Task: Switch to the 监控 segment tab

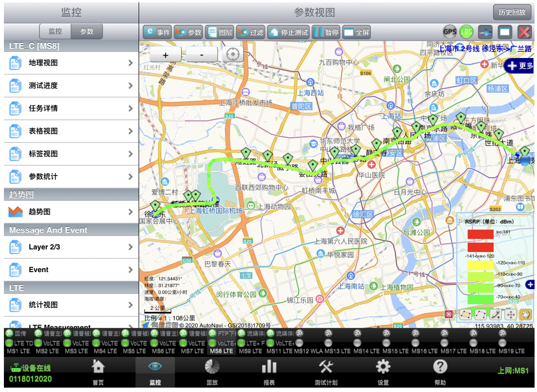Action: [55, 31]
